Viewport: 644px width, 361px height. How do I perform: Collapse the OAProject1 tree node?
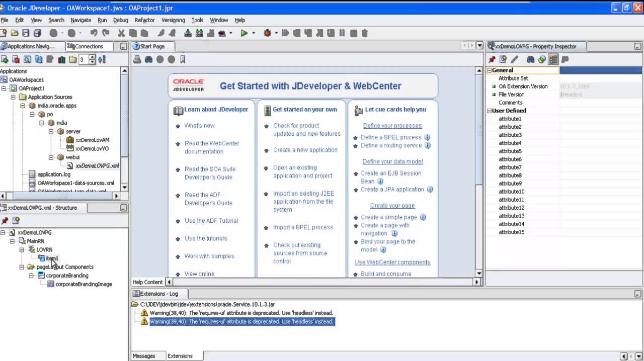[x=4, y=88]
